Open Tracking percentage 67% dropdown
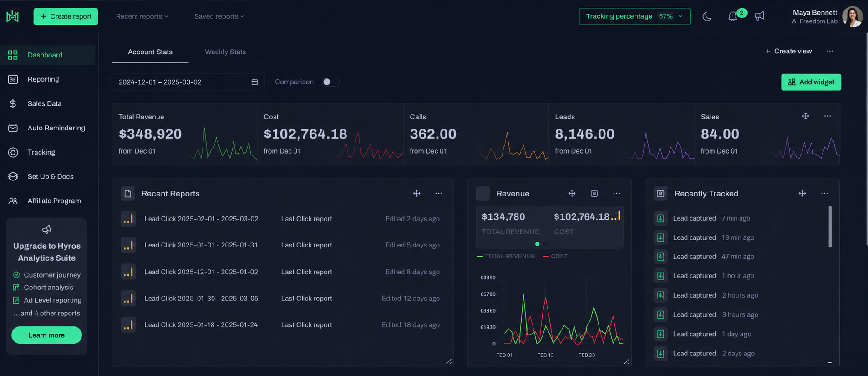 coord(635,16)
